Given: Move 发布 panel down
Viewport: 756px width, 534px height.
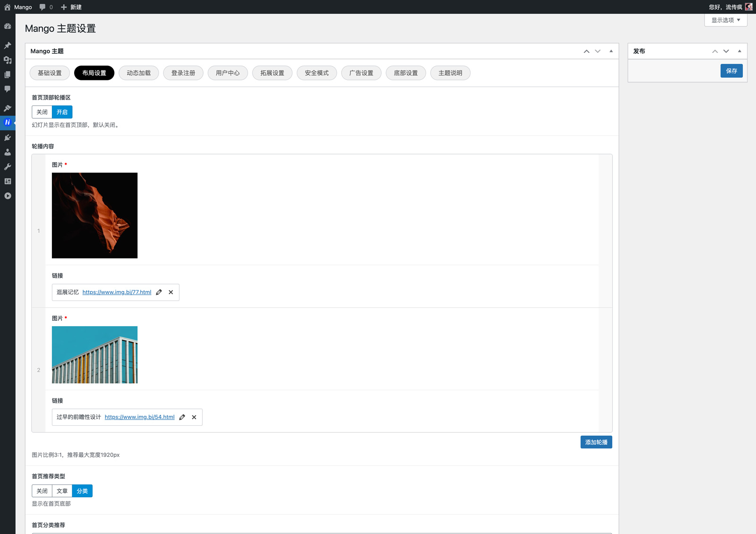Looking at the screenshot, I should pos(726,51).
